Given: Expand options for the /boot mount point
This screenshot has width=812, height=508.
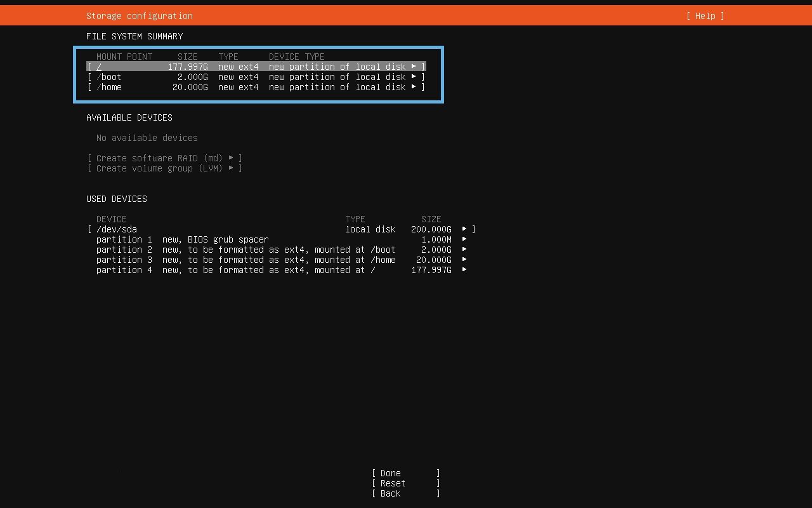Looking at the screenshot, I should click(415, 77).
